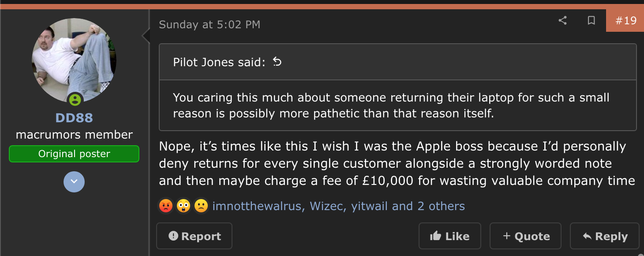This screenshot has height=256, width=644.
Task: Share this post via the share icon
Action: [x=562, y=20]
